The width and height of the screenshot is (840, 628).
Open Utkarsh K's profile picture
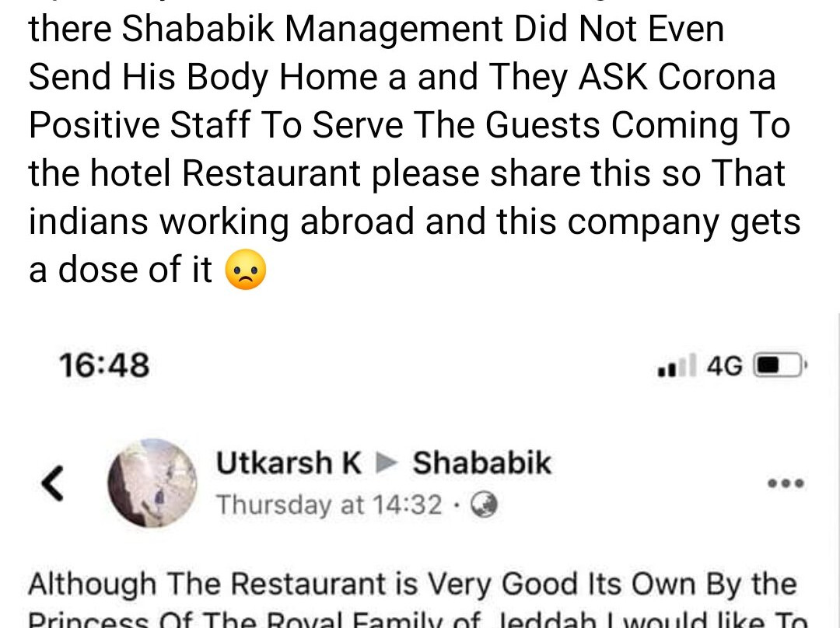[152, 483]
